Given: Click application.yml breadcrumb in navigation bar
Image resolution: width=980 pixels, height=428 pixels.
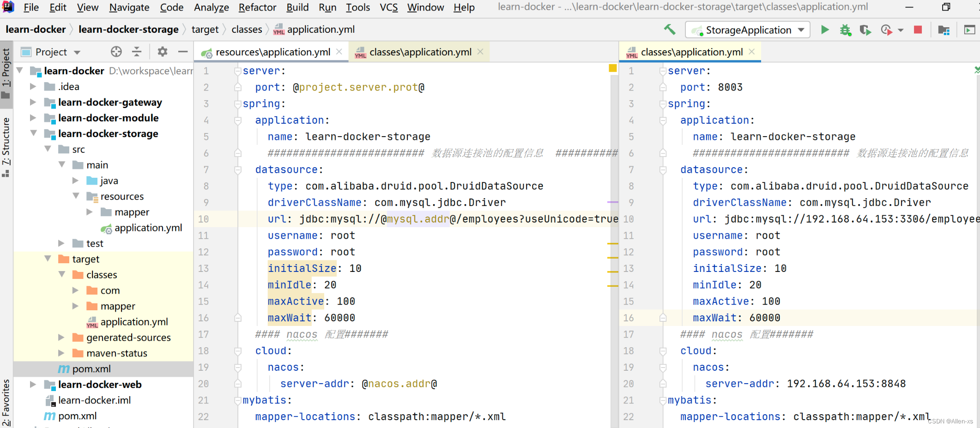Looking at the screenshot, I should [314, 30].
